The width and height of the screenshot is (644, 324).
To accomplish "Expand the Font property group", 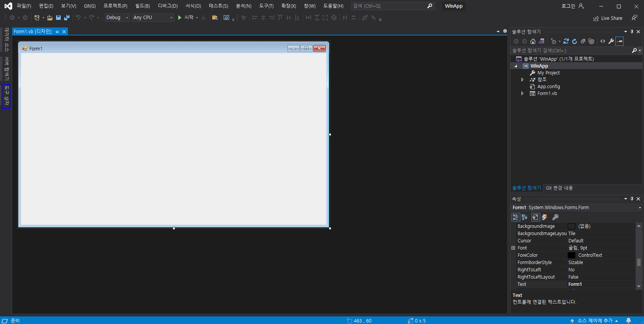I will (513, 248).
